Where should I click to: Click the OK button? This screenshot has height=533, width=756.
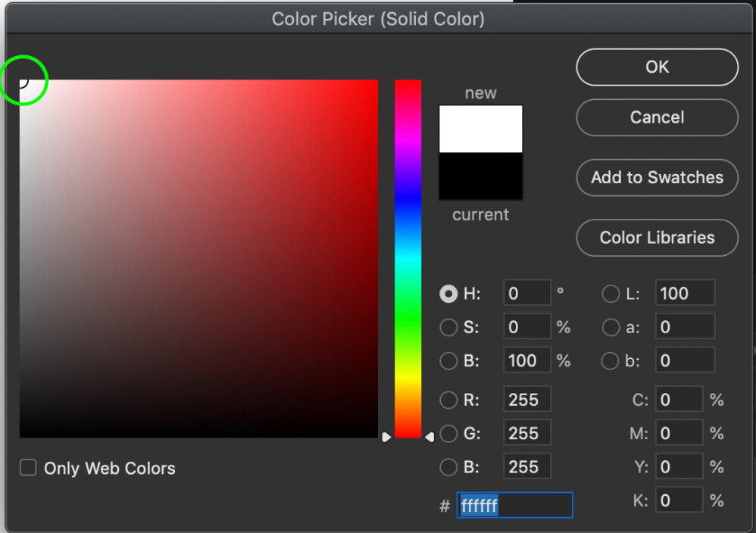[656, 67]
